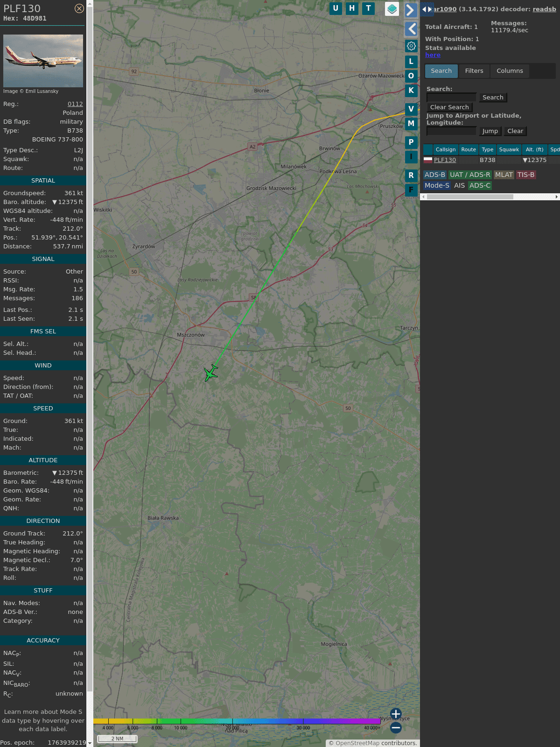The width and height of the screenshot is (560, 747).
Task: Toggle the K map button
Action: pos(411,91)
